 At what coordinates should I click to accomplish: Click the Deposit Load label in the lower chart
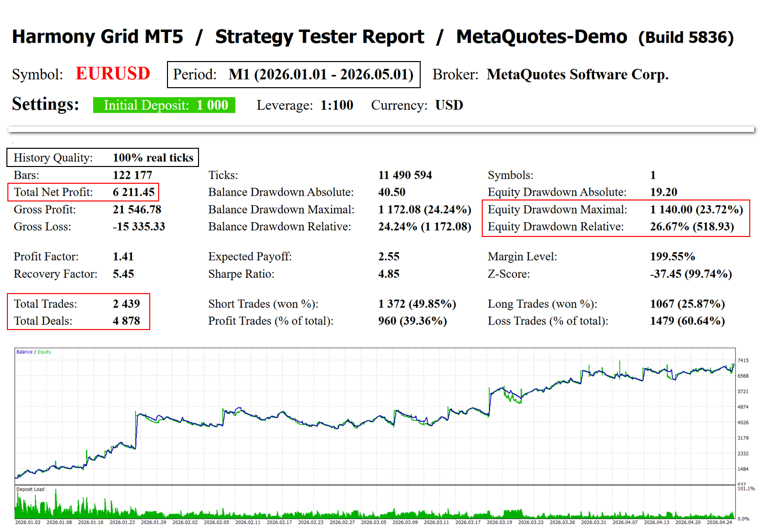(30, 489)
